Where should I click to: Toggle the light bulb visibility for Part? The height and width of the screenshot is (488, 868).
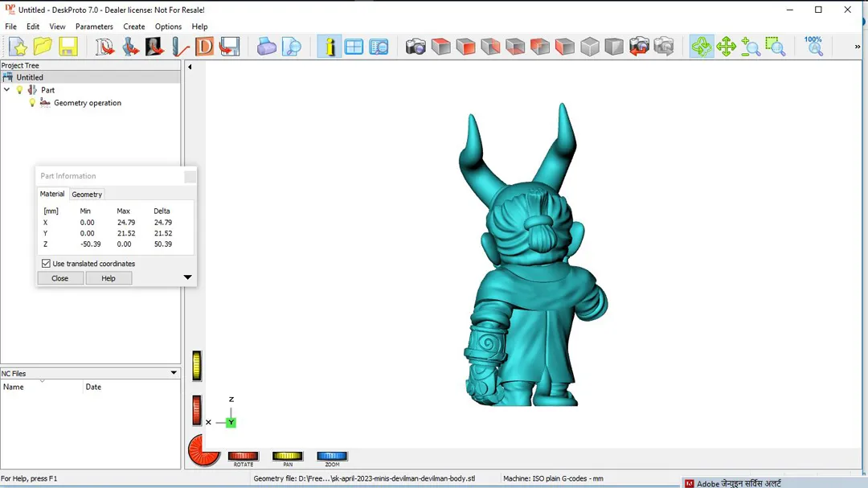click(19, 90)
